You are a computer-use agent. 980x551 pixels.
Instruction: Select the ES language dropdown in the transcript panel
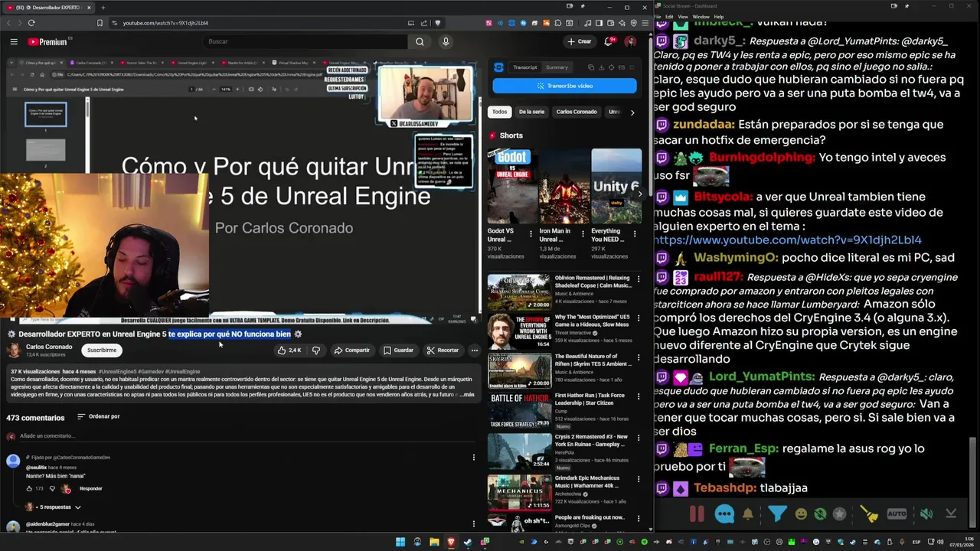tap(623, 67)
